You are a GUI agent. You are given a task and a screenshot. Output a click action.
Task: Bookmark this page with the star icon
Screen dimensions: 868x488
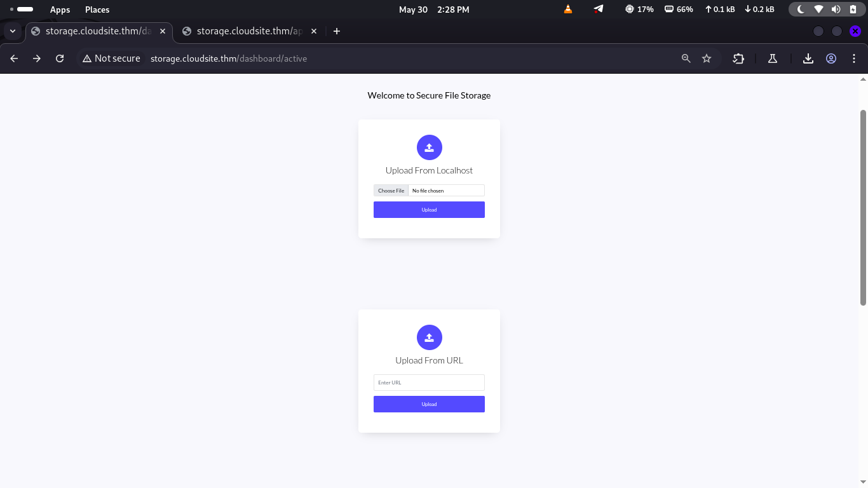(x=707, y=58)
